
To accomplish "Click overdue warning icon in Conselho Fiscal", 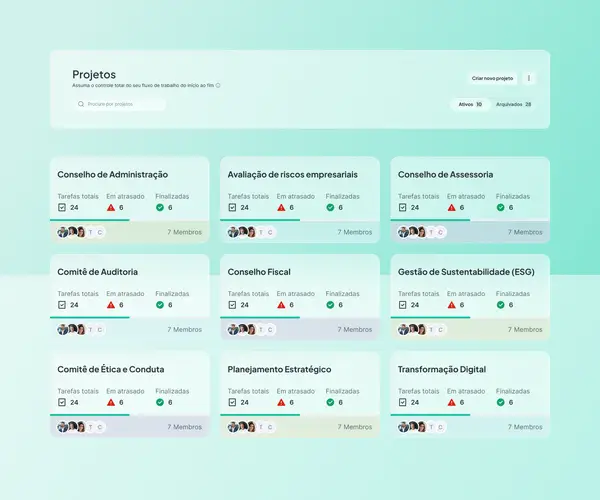I will tap(281, 305).
